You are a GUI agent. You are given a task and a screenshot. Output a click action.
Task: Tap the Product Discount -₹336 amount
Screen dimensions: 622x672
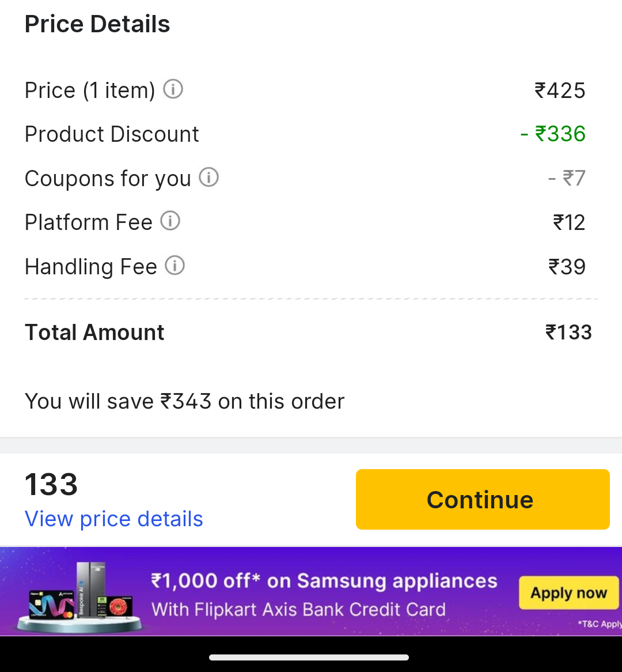click(x=553, y=134)
